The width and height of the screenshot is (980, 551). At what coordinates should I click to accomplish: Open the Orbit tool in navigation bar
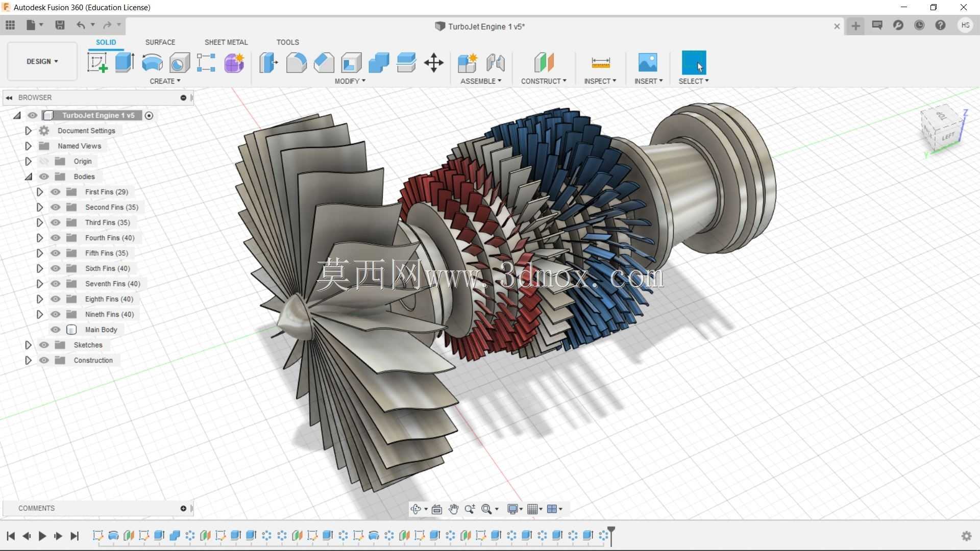tap(416, 509)
